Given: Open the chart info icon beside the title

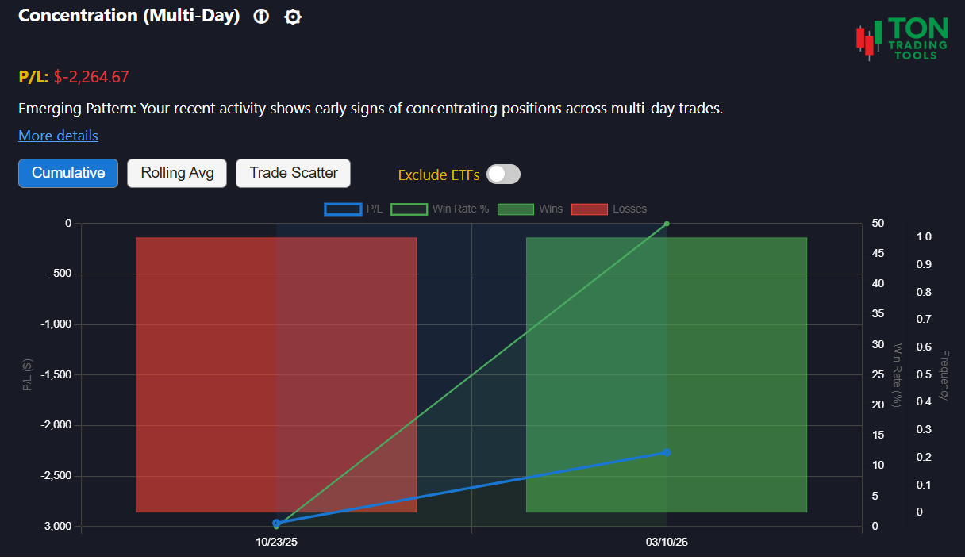Looking at the screenshot, I should pyautogui.click(x=260, y=16).
